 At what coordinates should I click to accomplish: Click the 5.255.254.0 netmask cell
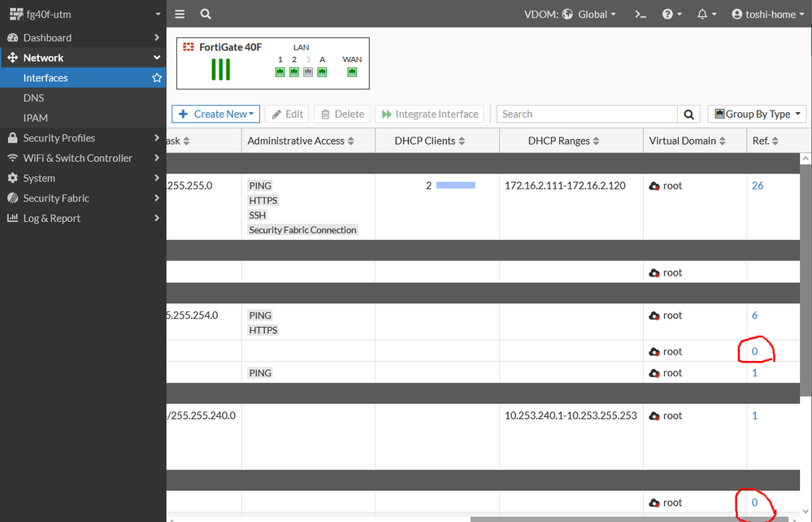[193, 315]
